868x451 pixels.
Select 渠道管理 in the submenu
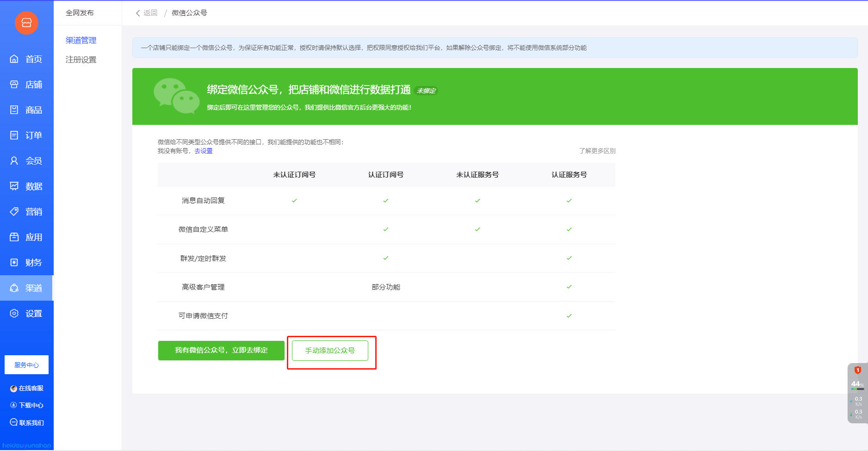click(81, 40)
